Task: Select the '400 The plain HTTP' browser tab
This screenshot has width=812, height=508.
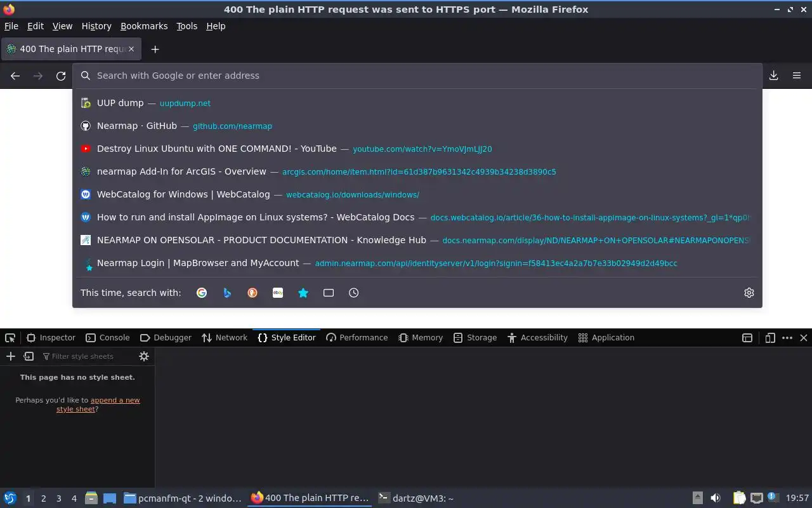Action: 71,49
